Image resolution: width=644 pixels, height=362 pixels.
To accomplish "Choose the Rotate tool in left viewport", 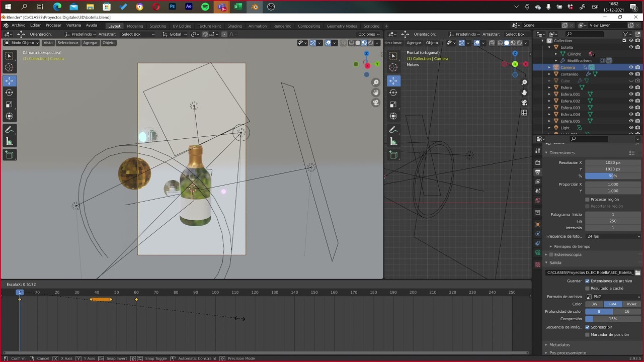I will point(9,93).
